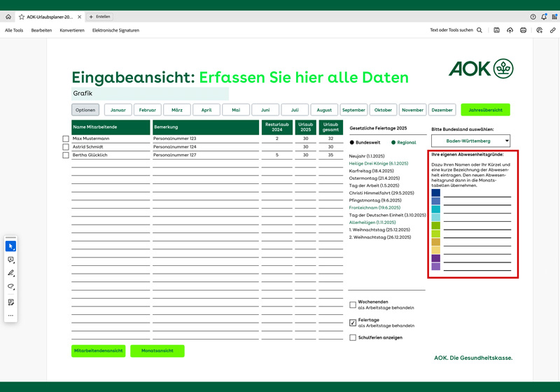Close the AOK-Urlaubsplaner tab
560x392 pixels.
(79, 17)
